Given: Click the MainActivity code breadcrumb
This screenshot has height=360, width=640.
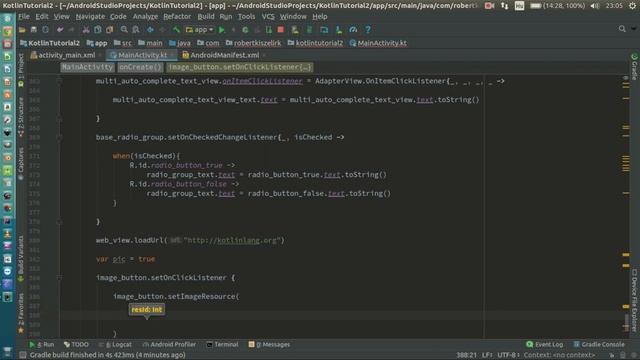Looking at the screenshot, I should [x=87, y=67].
